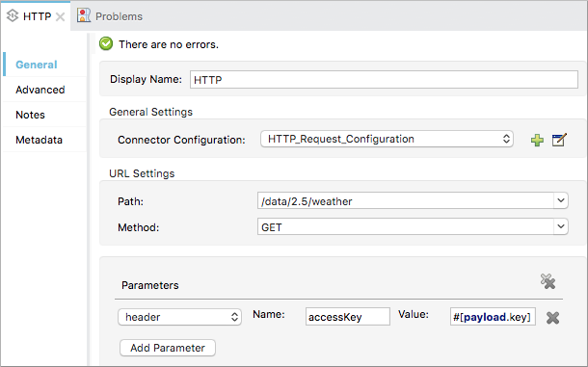Click the General Settings heading
588x367 pixels.
(x=150, y=112)
